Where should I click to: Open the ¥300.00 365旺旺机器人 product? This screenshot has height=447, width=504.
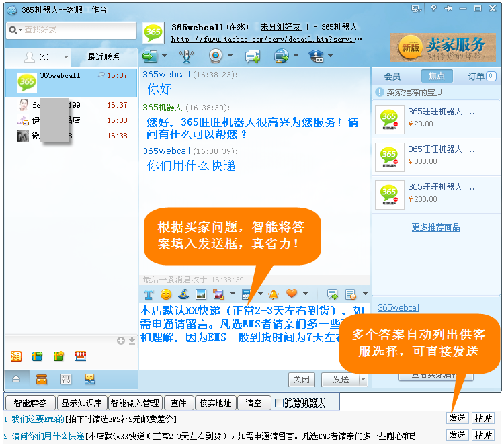coord(436,157)
